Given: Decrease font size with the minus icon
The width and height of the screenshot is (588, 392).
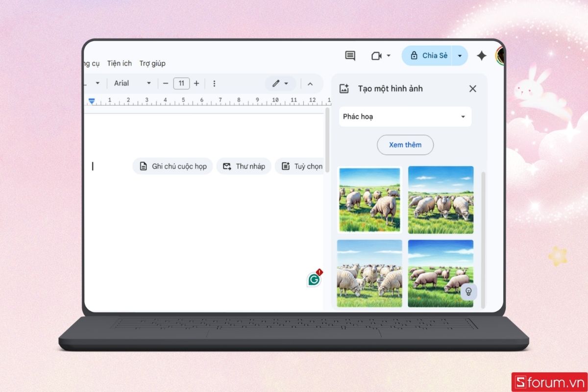Looking at the screenshot, I should point(166,83).
